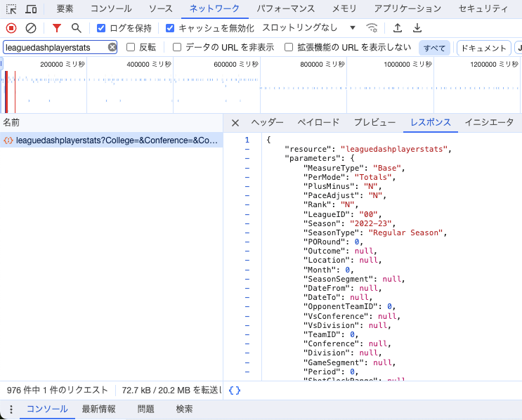Click the "MeasureType" parameter line
Screen dimensions: 522x420
click(354, 168)
